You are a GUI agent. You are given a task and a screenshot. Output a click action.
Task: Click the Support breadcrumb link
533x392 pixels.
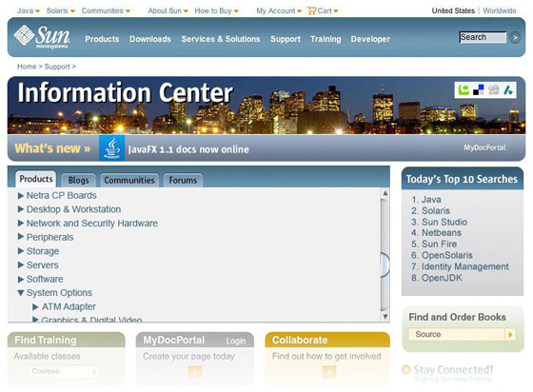point(57,67)
